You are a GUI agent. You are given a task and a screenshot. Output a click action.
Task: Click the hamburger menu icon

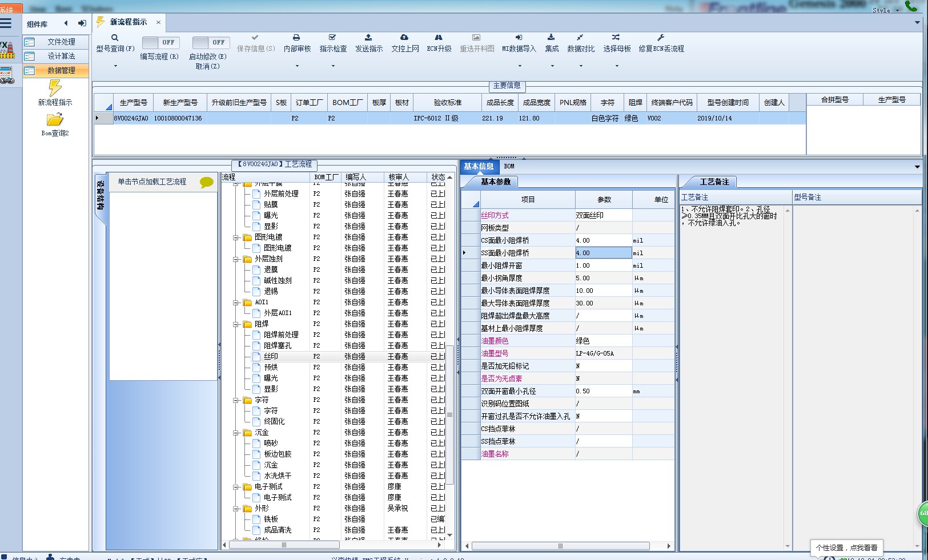tap(6, 23)
